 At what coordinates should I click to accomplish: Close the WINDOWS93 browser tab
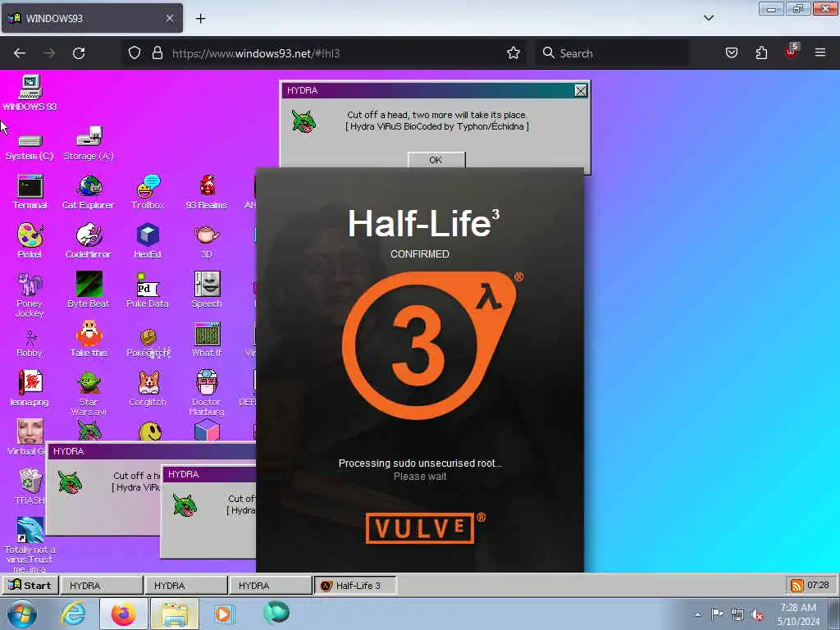169,18
